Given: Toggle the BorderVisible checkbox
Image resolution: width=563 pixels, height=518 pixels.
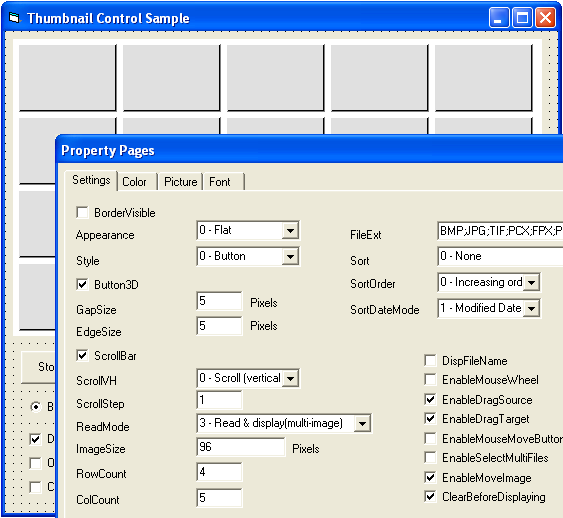Looking at the screenshot, I should 82,212.
